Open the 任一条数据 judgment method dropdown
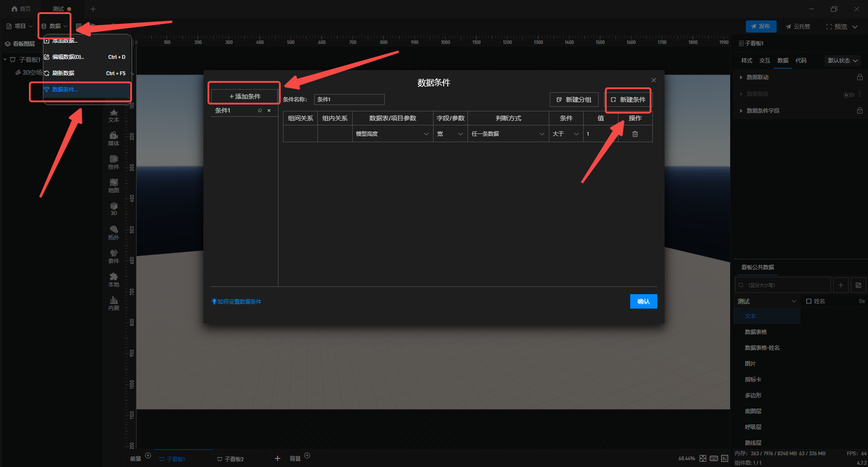868x467 pixels. click(507, 134)
